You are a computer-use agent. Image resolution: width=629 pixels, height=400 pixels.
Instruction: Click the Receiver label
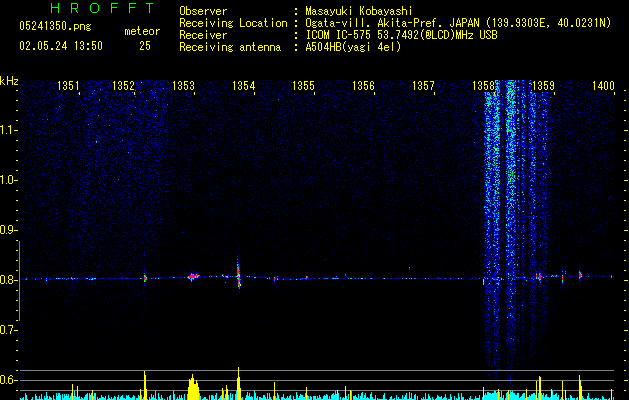[203, 35]
